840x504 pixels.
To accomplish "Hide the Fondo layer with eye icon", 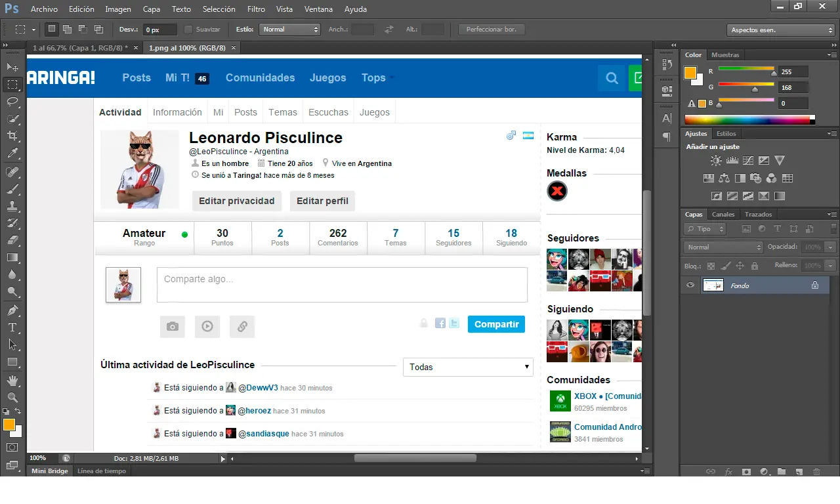I will click(690, 285).
